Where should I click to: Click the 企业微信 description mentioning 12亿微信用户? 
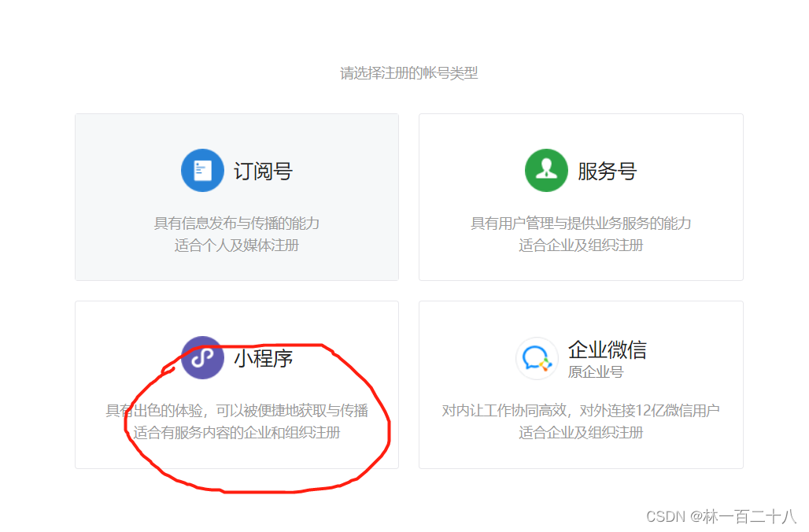[581, 411]
